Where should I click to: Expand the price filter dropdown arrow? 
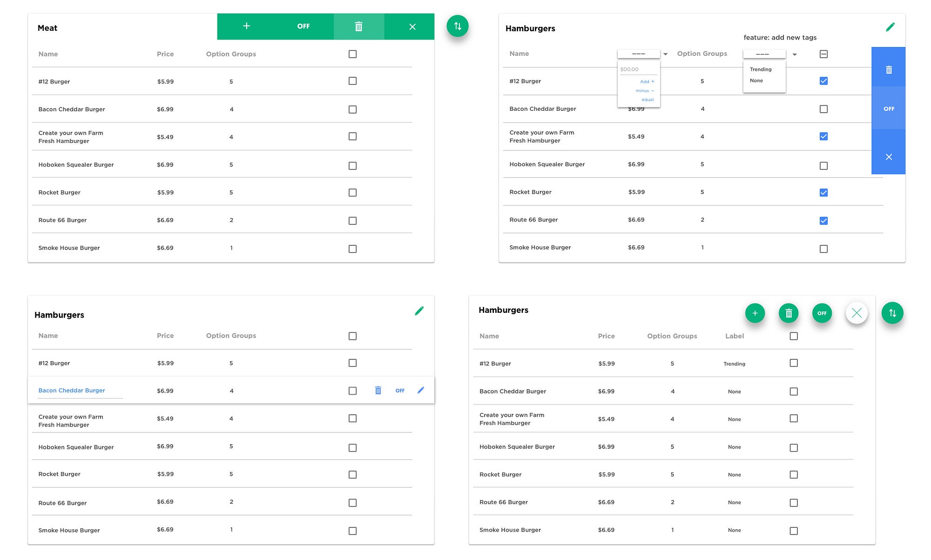(x=666, y=54)
